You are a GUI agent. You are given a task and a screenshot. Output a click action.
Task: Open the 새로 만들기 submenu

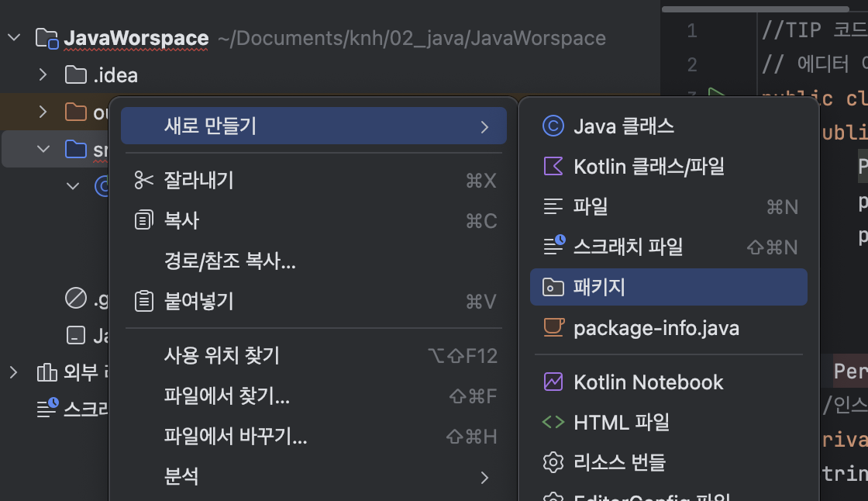coord(313,126)
